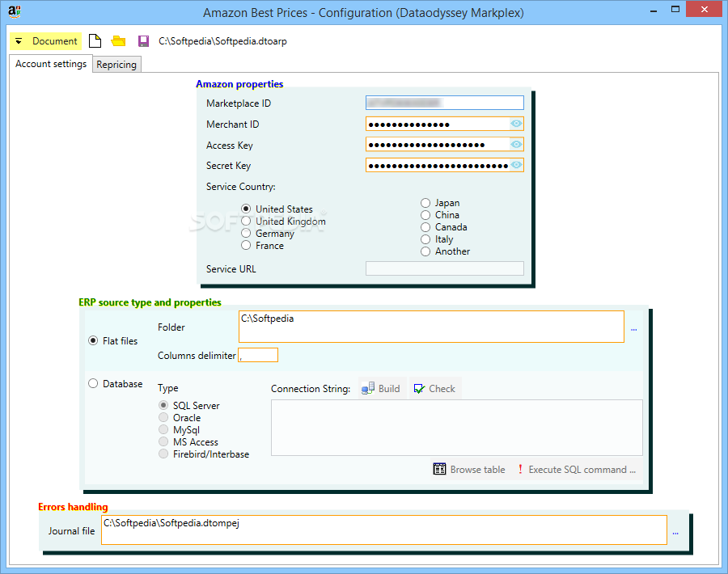This screenshot has height=574, width=728.
Task: Select Canada radio button
Action: pos(444,227)
